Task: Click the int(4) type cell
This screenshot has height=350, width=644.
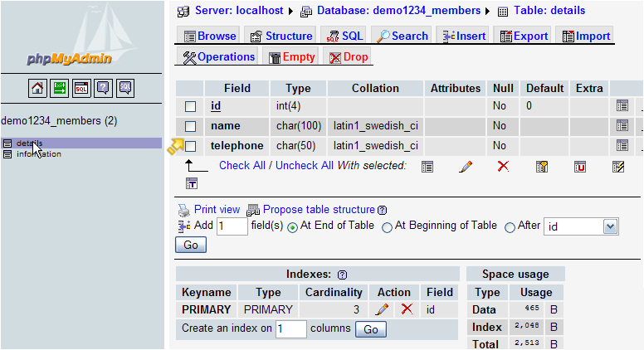Action: click(299, 106)
